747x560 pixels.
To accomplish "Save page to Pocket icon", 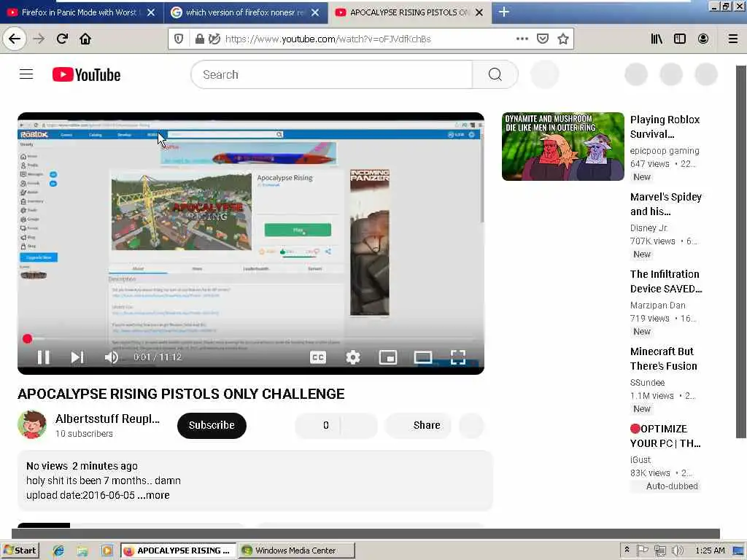I will coord(543,39).
